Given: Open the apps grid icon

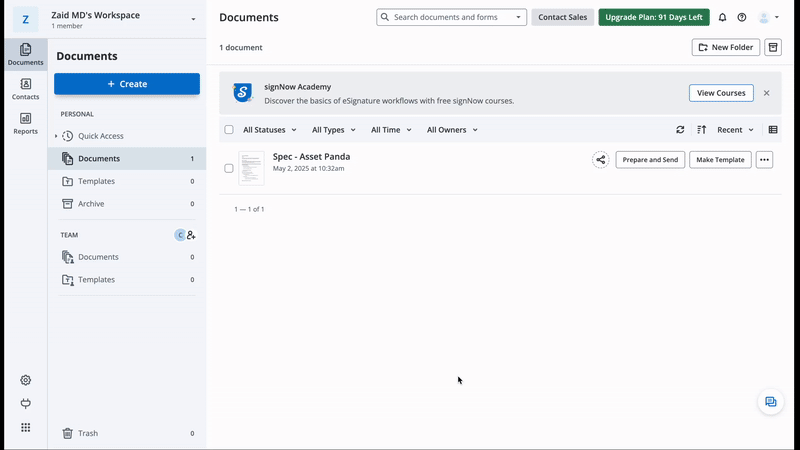Looking at the screenshot, I should [x=26, y=427].
